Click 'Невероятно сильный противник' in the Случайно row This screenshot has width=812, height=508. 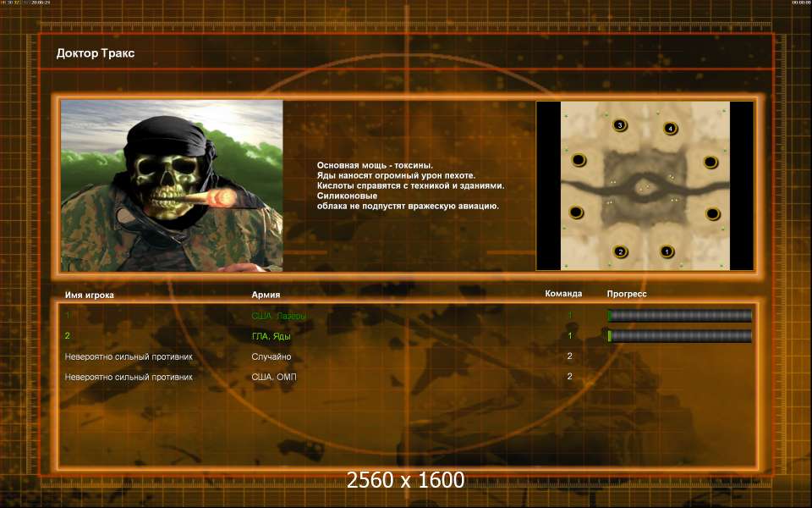point(129,356)
